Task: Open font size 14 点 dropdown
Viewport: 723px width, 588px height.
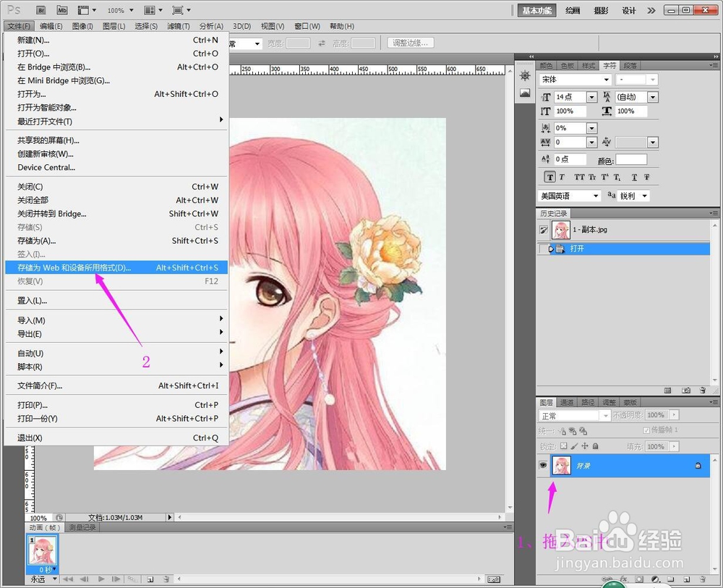Action: (592, 97)
